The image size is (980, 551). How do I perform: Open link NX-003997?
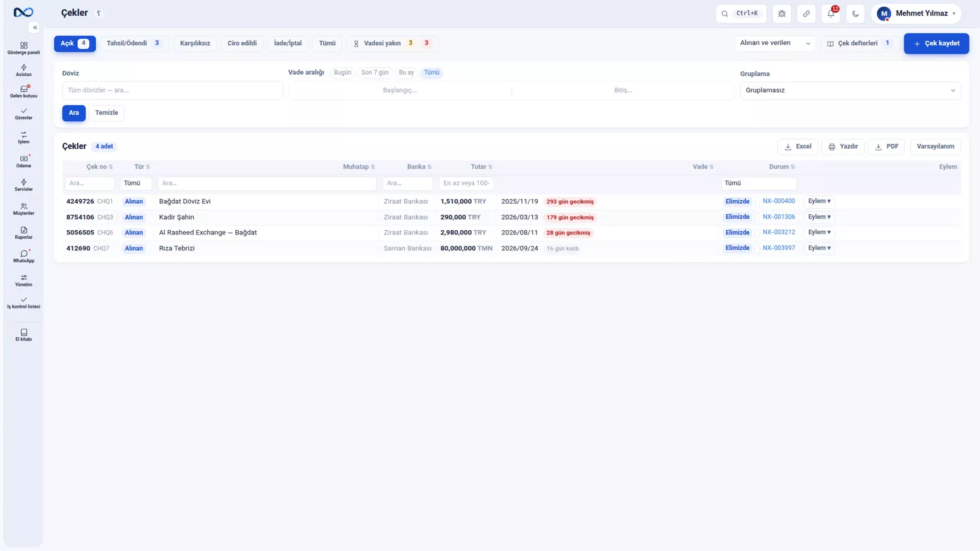[778, 248]
